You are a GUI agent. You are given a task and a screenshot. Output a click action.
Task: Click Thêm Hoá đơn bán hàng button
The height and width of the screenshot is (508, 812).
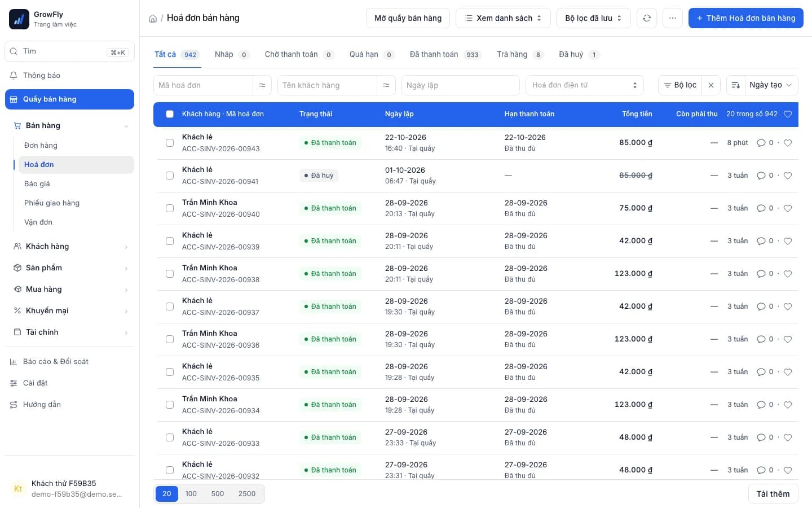pos(745,18)
